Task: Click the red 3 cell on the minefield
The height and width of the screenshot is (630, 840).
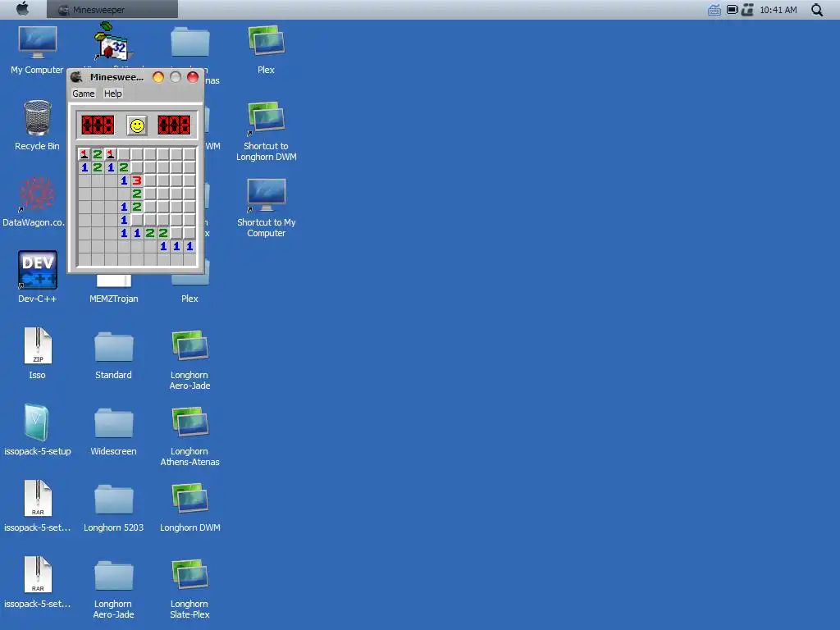Action: [137, 180]
